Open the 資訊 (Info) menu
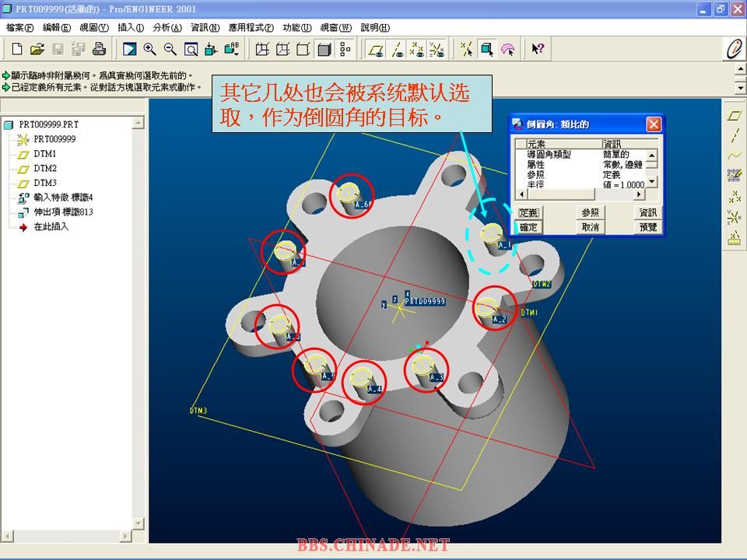 pos(205,28)
